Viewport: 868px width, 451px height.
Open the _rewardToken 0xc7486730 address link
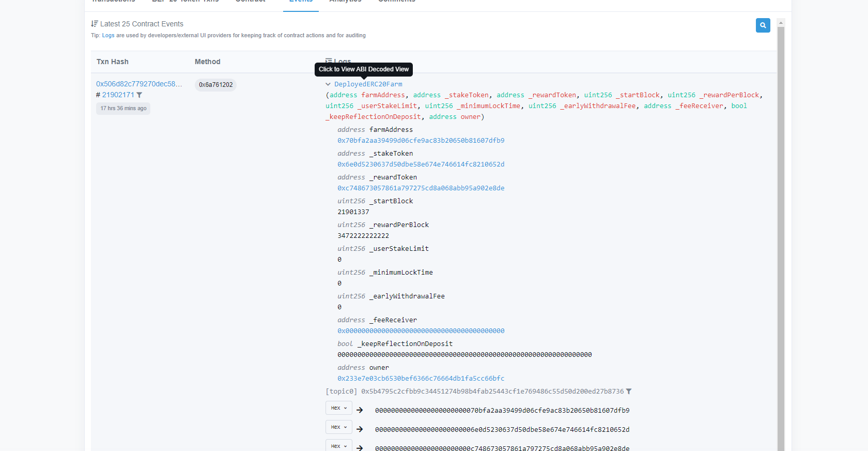421,188
